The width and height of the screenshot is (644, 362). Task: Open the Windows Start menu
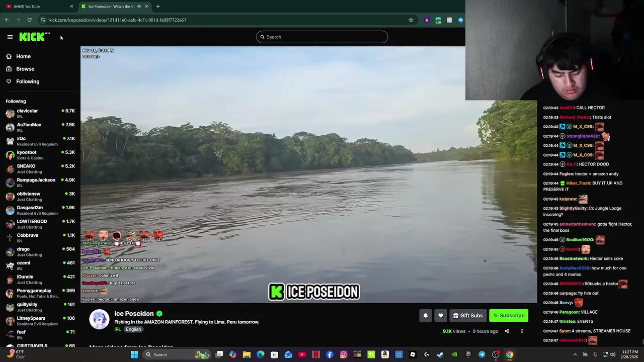[x=134, y=354]
